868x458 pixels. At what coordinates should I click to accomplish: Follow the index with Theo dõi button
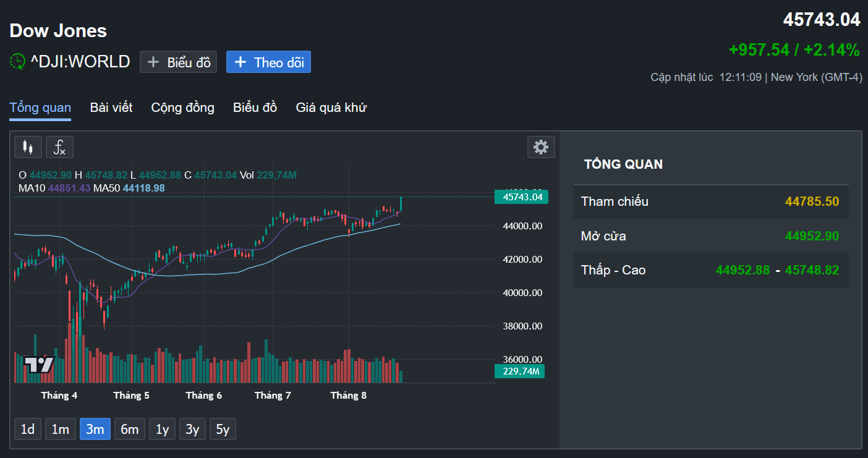point(268,62)
